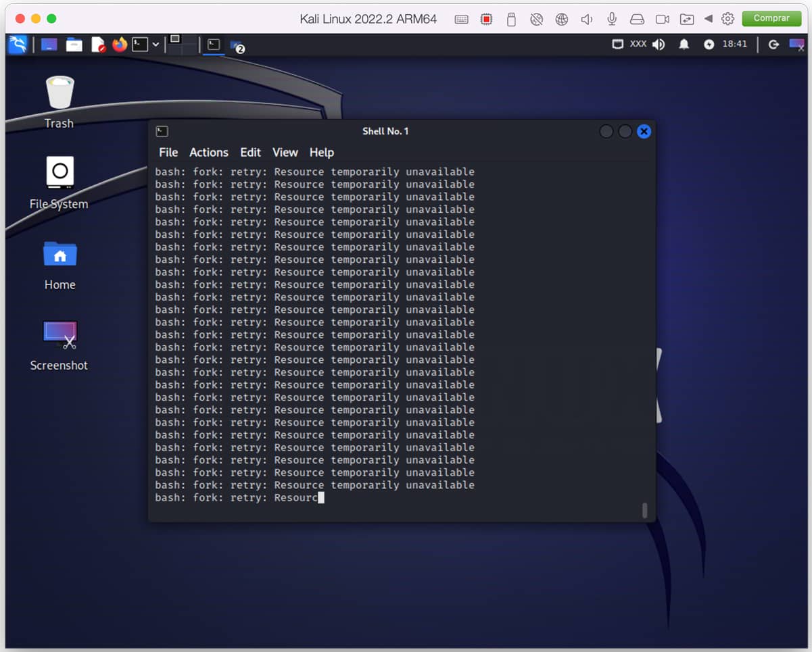Click the back triangle button in VM toolbar

click(x=707, y=19)
